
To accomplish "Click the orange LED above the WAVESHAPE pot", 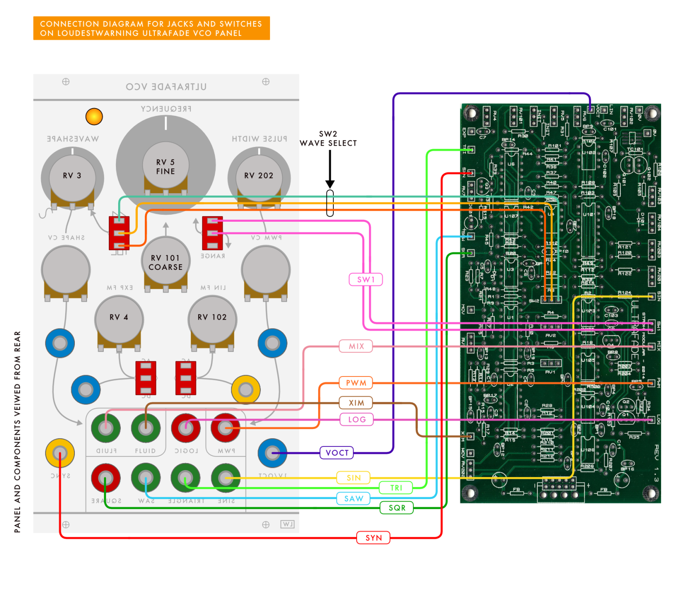I will point(94,116).
